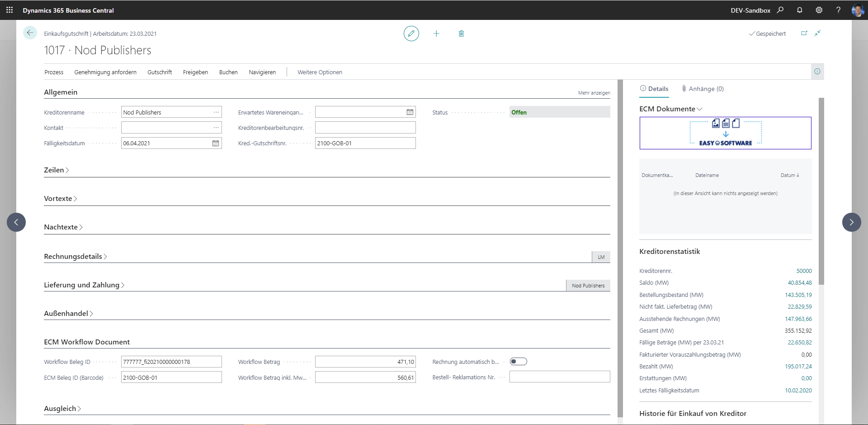The height and width of the screenshot is (425, 868).
Task: Open Erwartetes Wareneingang calendar picker
Action: pyautogui.click(x=410, y=112)
